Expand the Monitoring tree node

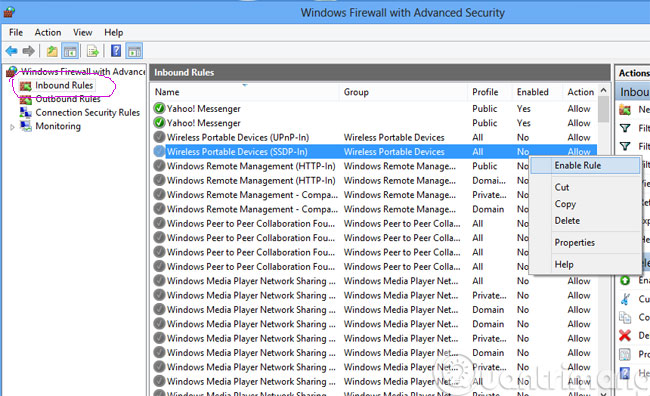(x=12, y=127)
